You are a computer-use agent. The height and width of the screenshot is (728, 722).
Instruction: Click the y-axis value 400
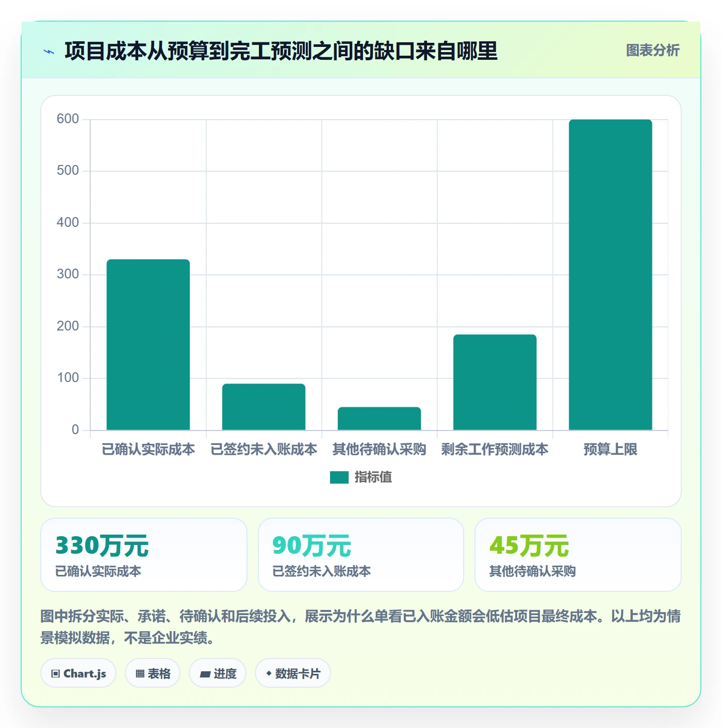click(68, 223)
